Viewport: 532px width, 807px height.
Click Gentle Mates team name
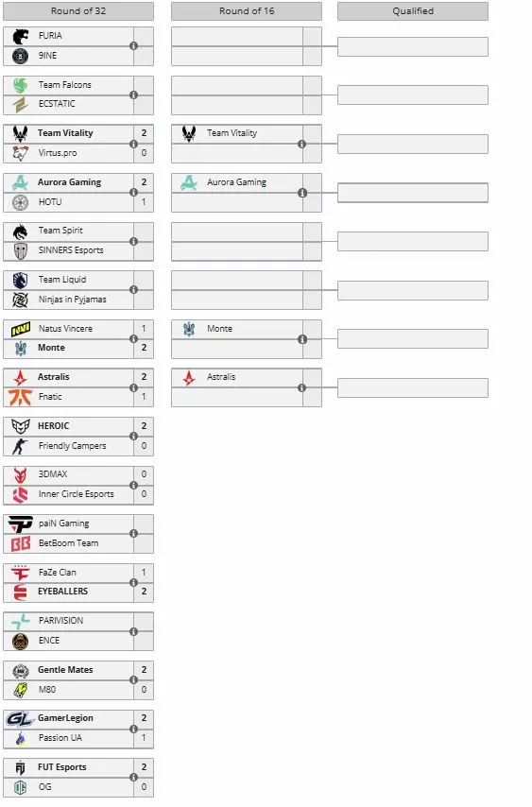[x=65, y=670]
